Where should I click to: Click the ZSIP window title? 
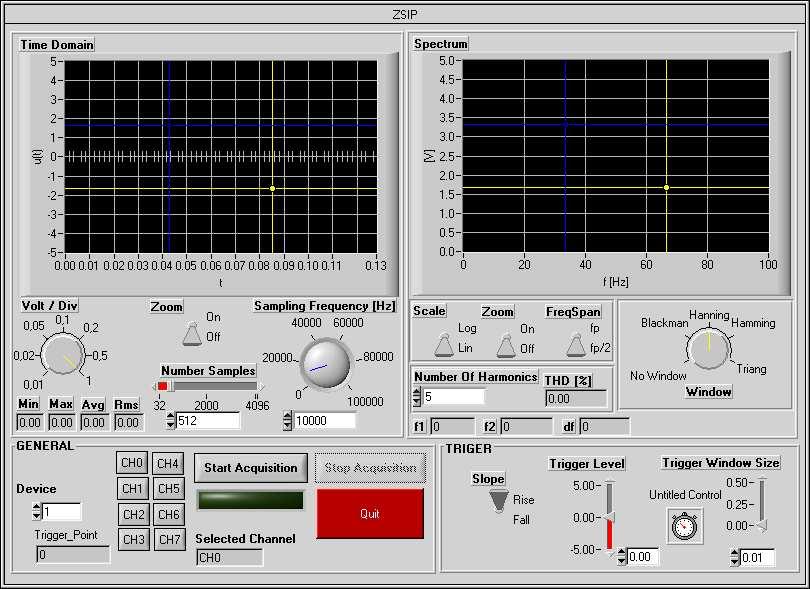click(x=404, y=14)
